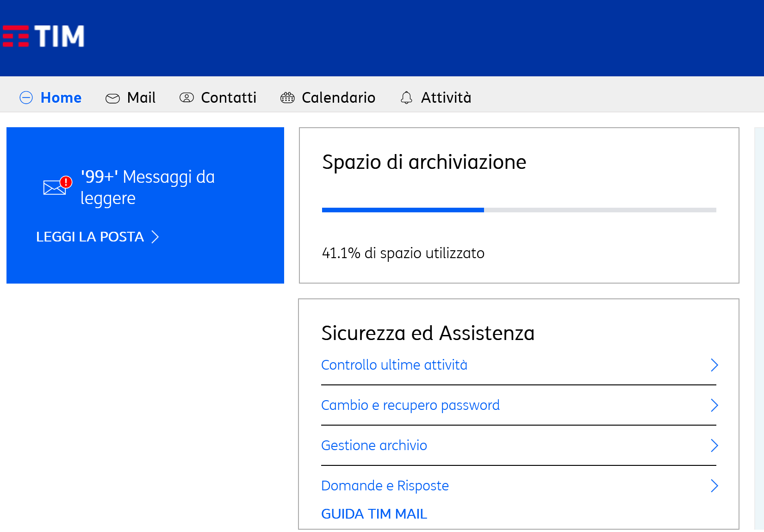Click the Calendario calendar icon
The image size is (764, 532).
pyautogui.click(x=287, y=98)
